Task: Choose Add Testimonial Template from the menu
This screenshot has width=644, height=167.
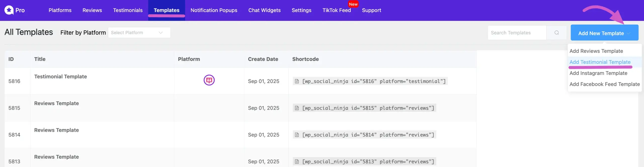Action: (600, 62)
